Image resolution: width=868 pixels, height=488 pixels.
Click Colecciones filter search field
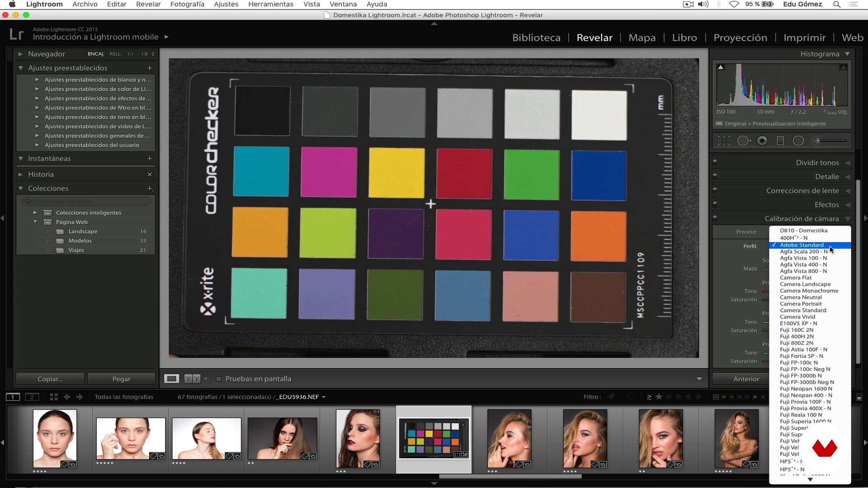[x=86, y=201]
